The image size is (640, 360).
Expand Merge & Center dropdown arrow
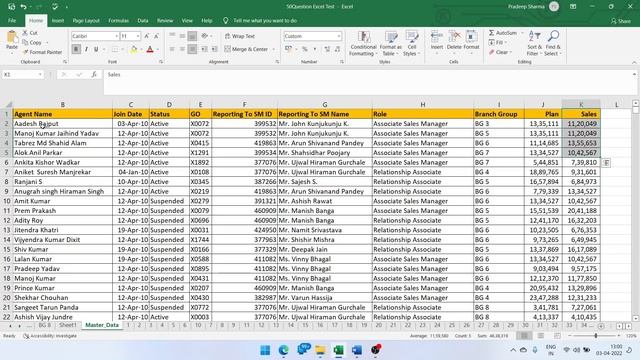pyautogui.click(x=273, y=49)
